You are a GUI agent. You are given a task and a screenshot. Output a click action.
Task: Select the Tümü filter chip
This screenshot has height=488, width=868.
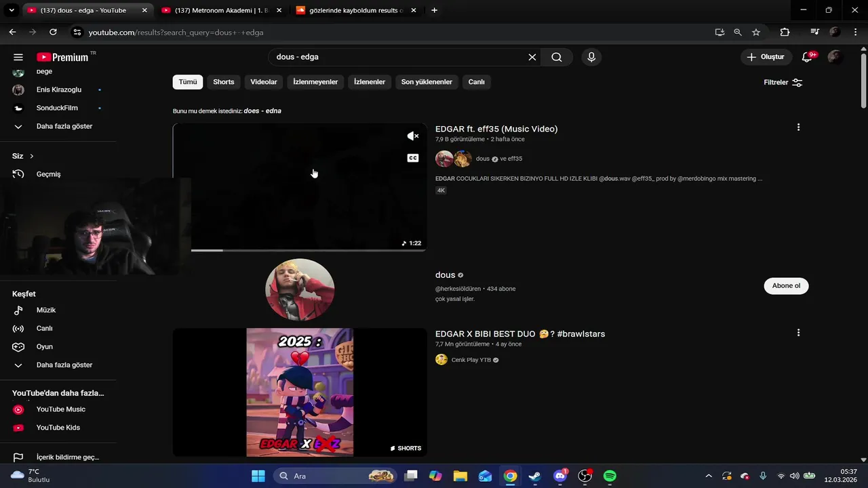(x=188, y=82)
